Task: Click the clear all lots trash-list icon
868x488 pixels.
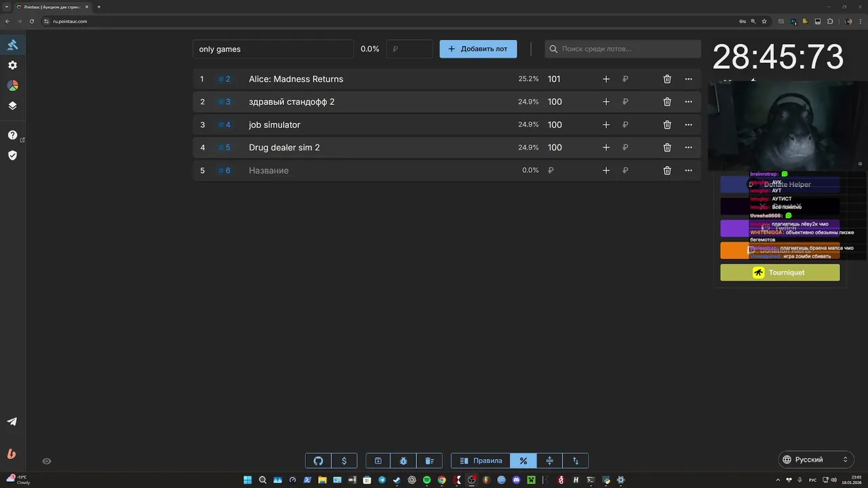Action: 429,461
